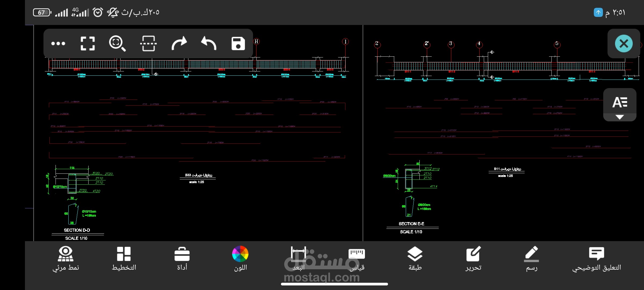Open the text style (A) tool
This screenshot has width=644, height=290.
click(x=620, y=102)
